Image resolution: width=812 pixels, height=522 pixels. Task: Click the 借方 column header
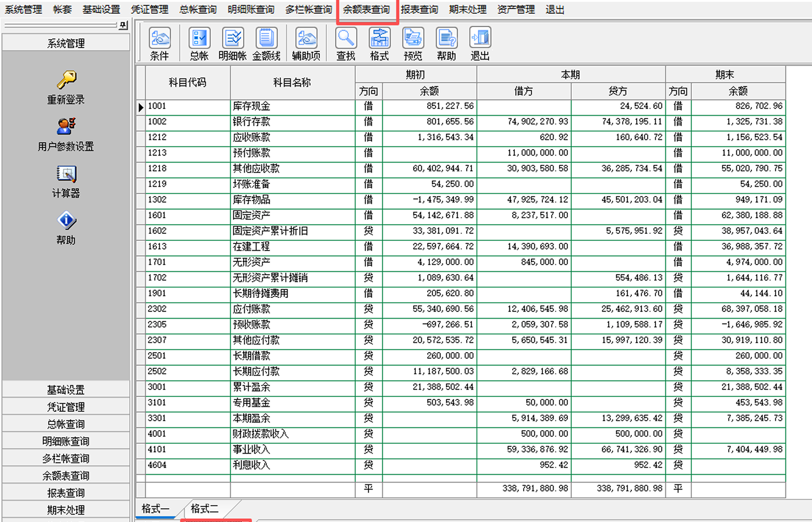pos(524,91)
